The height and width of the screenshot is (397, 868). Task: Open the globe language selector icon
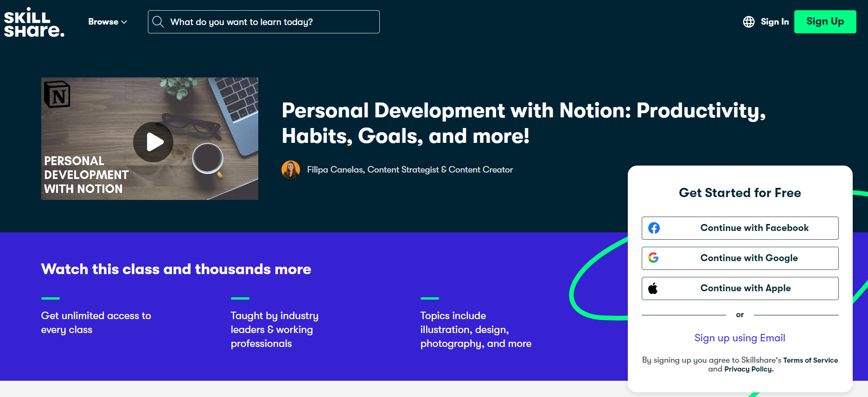click(x=748, y=21)
